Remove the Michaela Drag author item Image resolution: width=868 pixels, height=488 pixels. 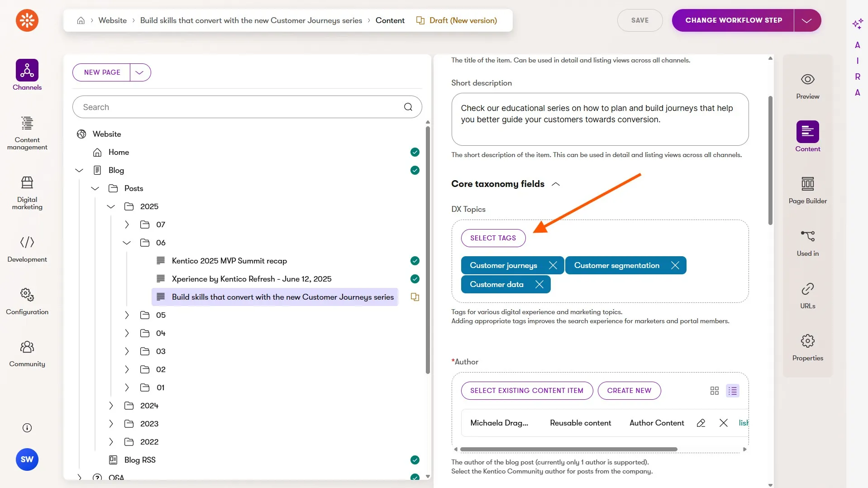pyautogui.click(x=724, y=423)
